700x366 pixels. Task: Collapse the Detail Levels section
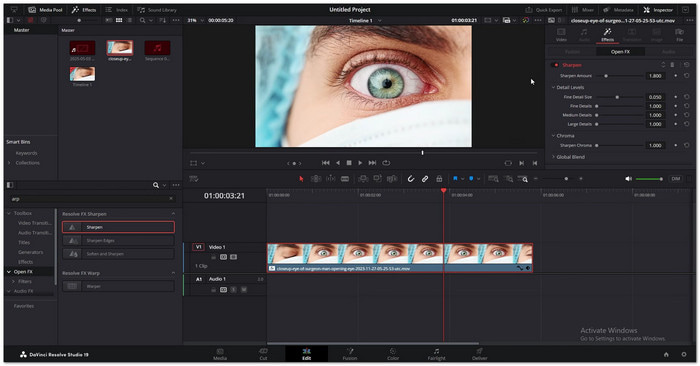[554, 87]
